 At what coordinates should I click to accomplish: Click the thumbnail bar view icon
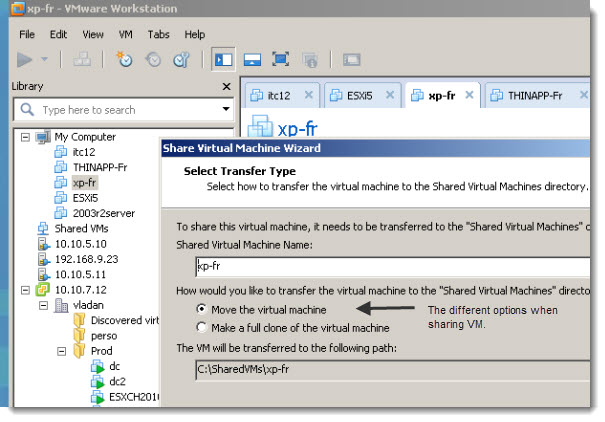pyautogui.click(x=252, y=60)
